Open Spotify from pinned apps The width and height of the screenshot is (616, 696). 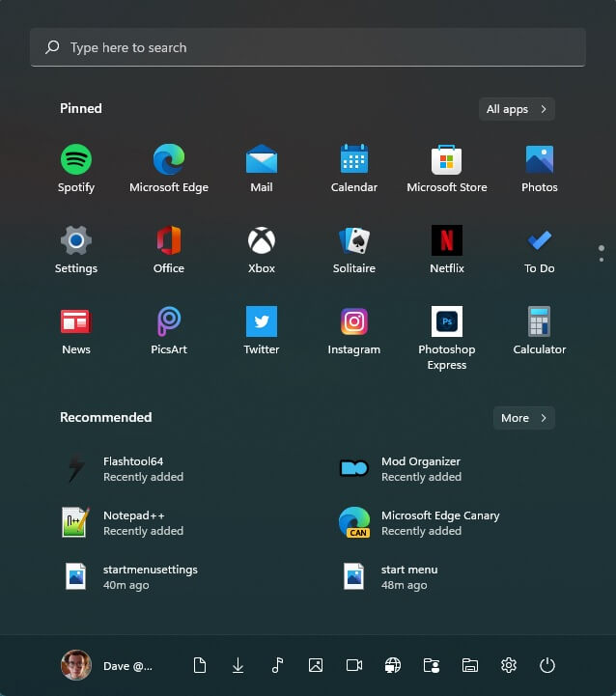[76, 168]
